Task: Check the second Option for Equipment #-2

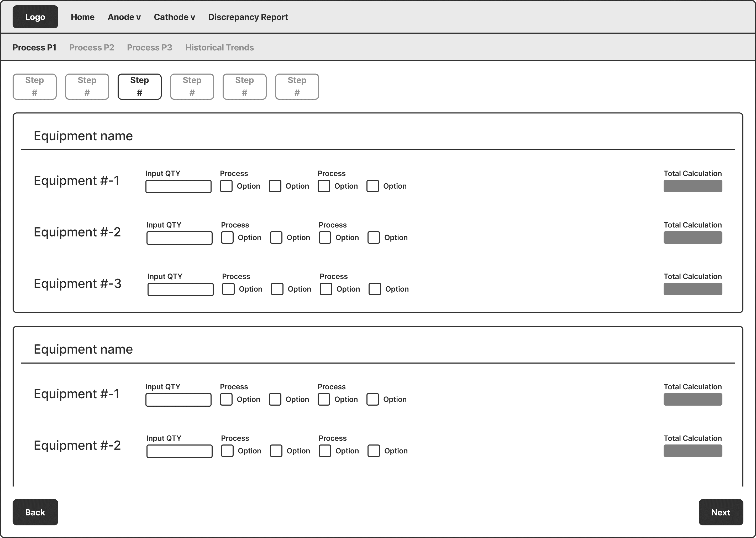Action: (x=276, y=237)
